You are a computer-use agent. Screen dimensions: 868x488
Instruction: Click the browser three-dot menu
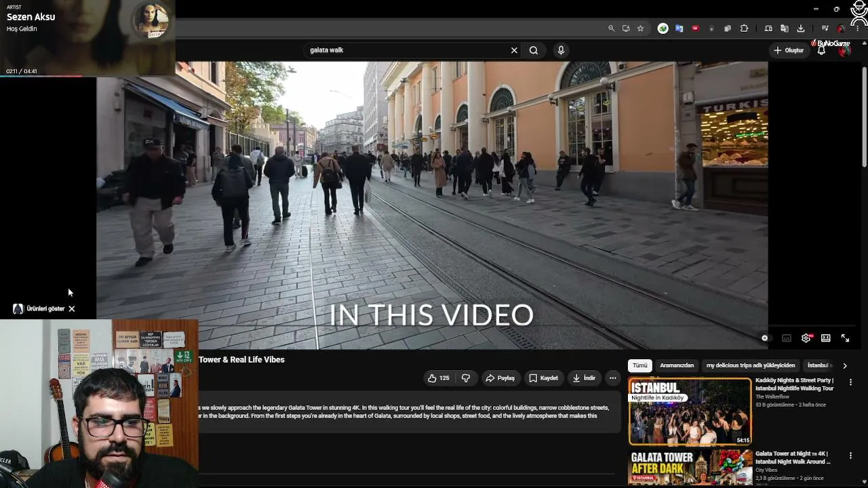pyautogui.click(x=857, y=28)
